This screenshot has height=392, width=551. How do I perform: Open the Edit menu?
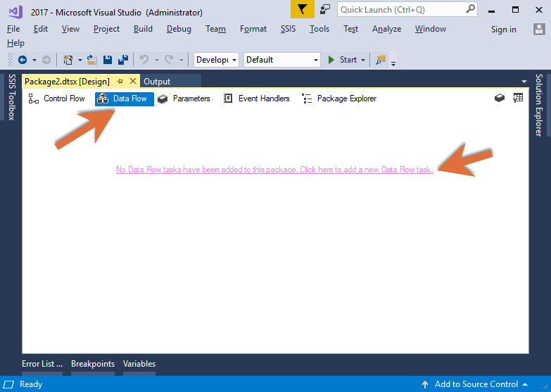pos(41,29)
